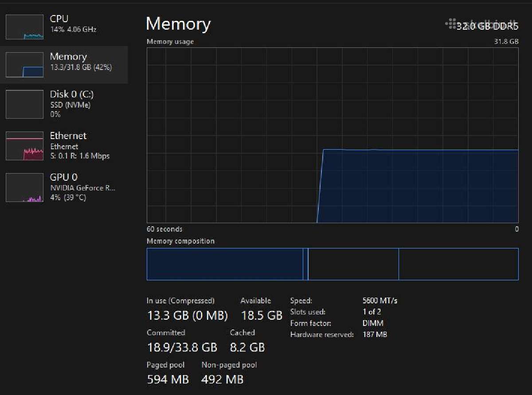Click the "S: 0.1 R: 1.6 Mbps" reading
This screenshot has width=532, height=395.
click(x=80, y=156)
